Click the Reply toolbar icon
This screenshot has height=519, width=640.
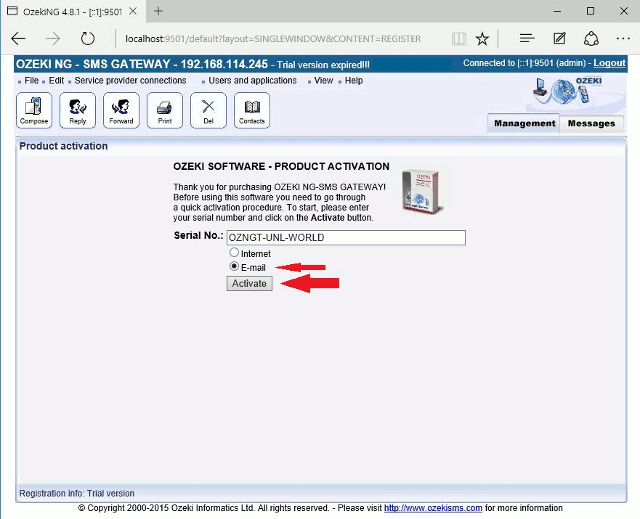click(x=78, y=110)
